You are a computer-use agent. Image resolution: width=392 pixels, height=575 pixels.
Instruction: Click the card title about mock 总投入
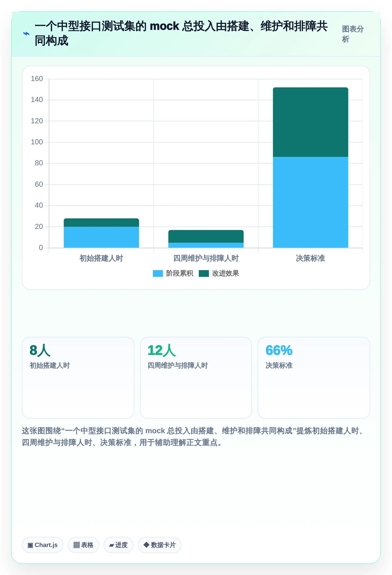tap(181, 33)
